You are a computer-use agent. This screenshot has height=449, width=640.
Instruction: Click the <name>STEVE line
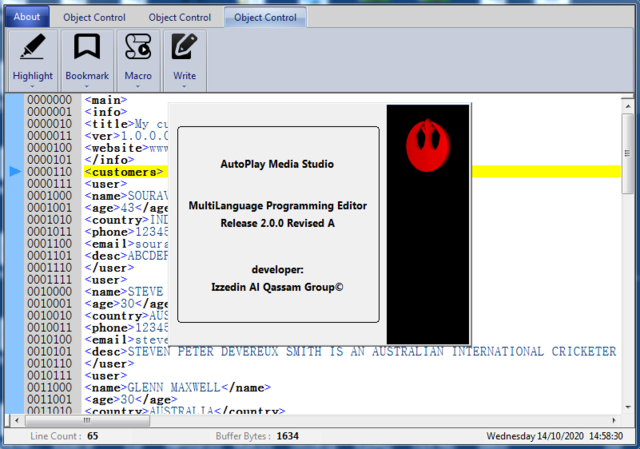tap(124, 292)
